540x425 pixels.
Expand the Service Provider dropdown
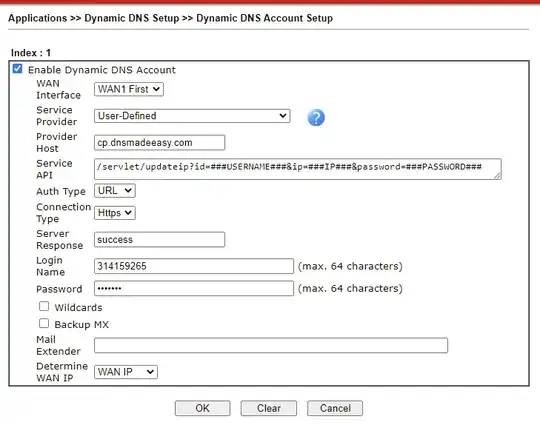coord(192,116)
